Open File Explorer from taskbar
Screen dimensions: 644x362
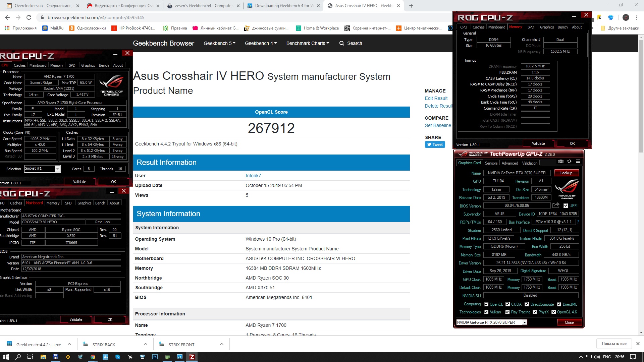tap(43, 357)
